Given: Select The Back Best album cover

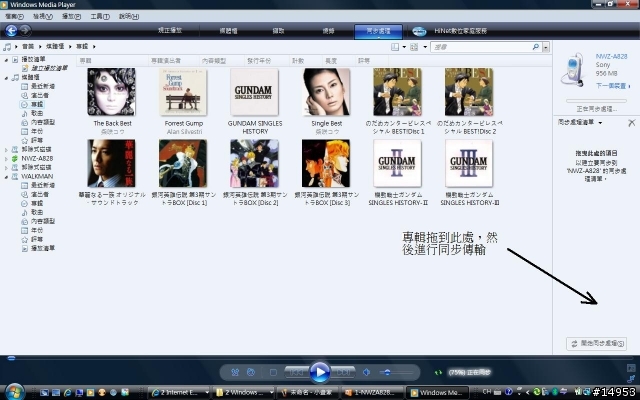Looking at the screenshot, I should [x=111, y=92].
